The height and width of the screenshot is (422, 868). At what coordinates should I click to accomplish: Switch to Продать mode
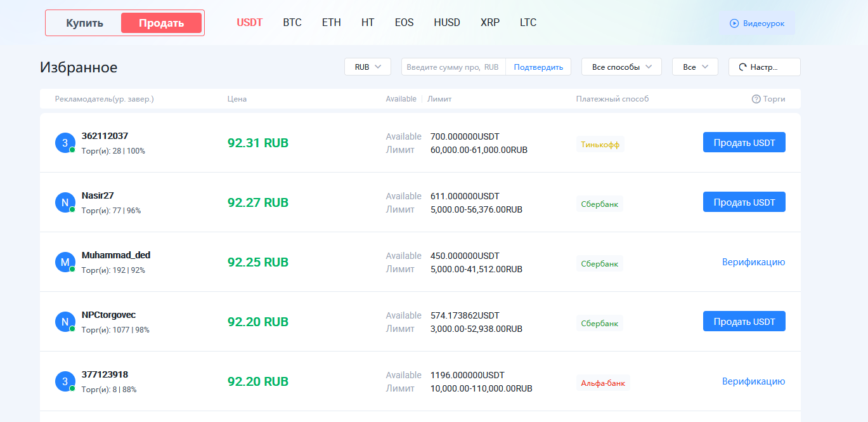click(161, 23)
